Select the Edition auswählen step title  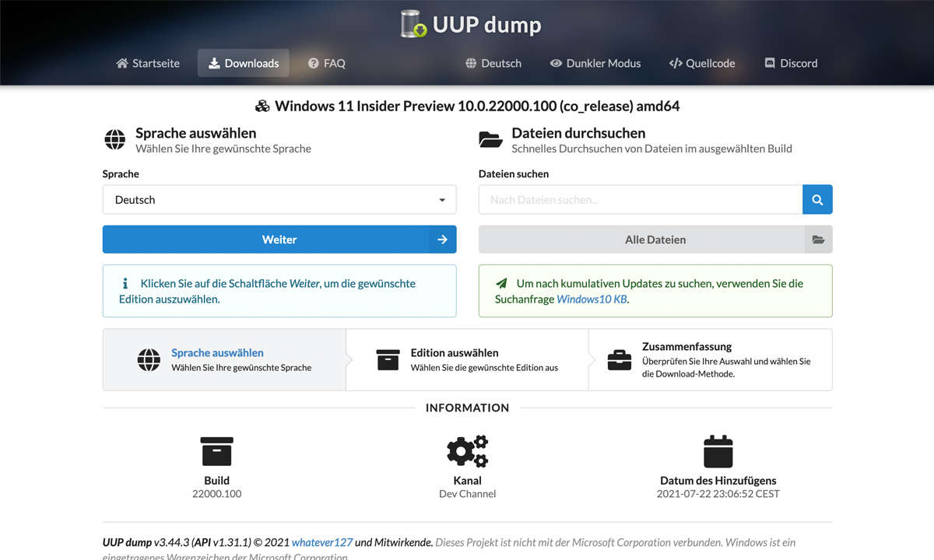click(x=455, y=352)
